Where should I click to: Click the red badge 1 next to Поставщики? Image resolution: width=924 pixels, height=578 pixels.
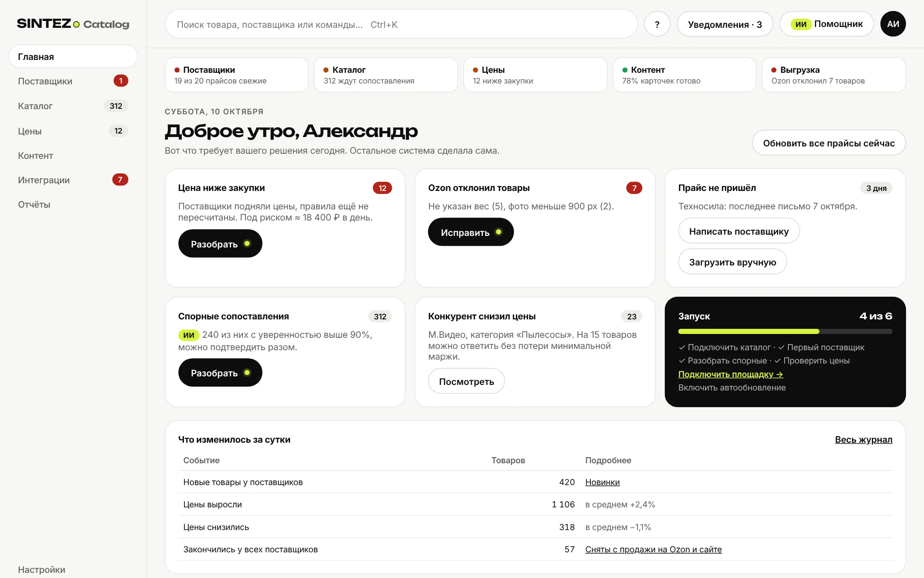pyautogui.click(x=121, y=80)
